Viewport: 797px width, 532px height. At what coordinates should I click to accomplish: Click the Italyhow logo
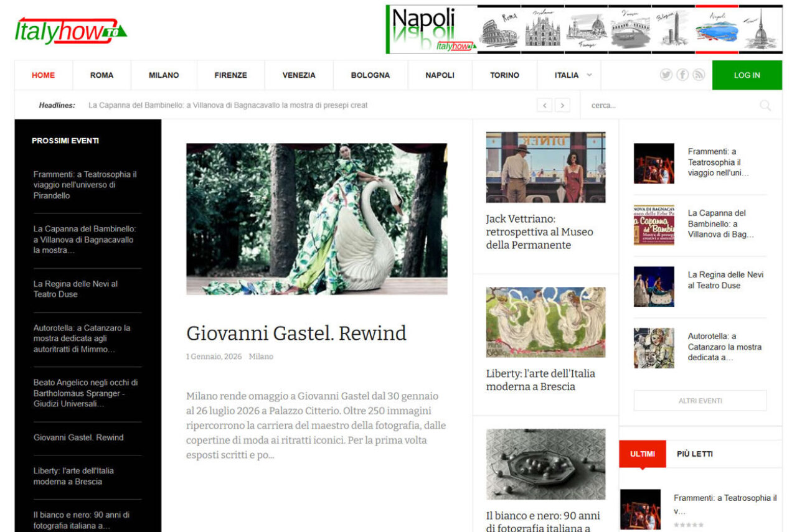click(70, 30)
